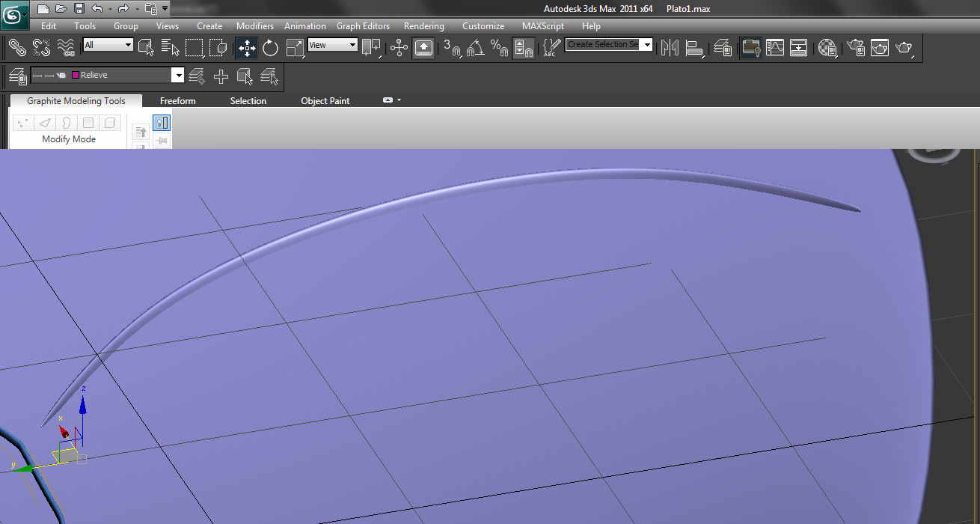
Task: Open the Create Selection Set dropdown
Action: [609, 45]
